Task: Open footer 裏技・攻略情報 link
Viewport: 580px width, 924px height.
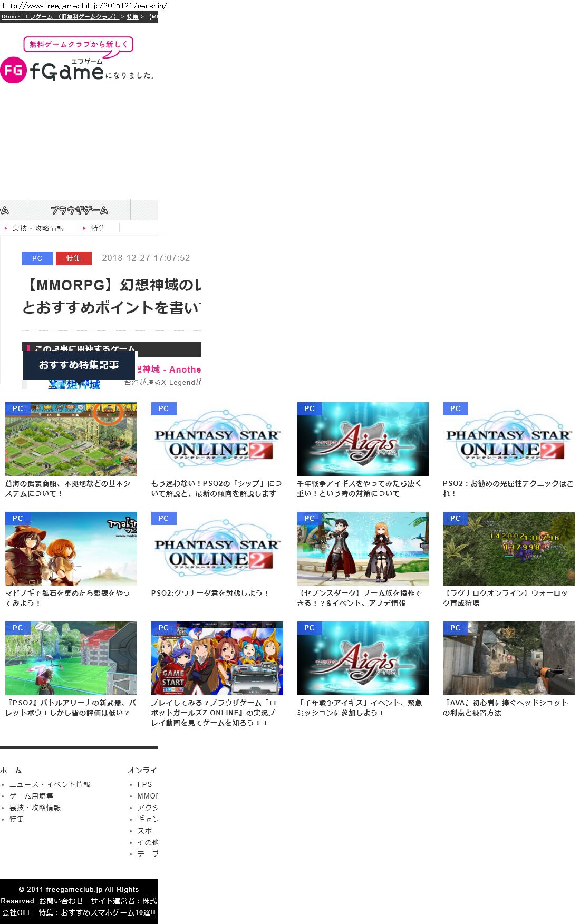Action: 35,808
